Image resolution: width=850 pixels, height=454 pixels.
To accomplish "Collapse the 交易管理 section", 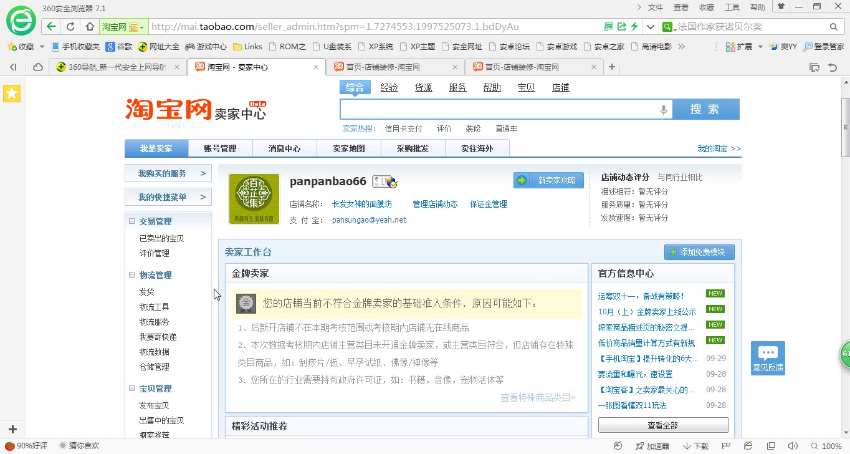I will click(132, 221).
